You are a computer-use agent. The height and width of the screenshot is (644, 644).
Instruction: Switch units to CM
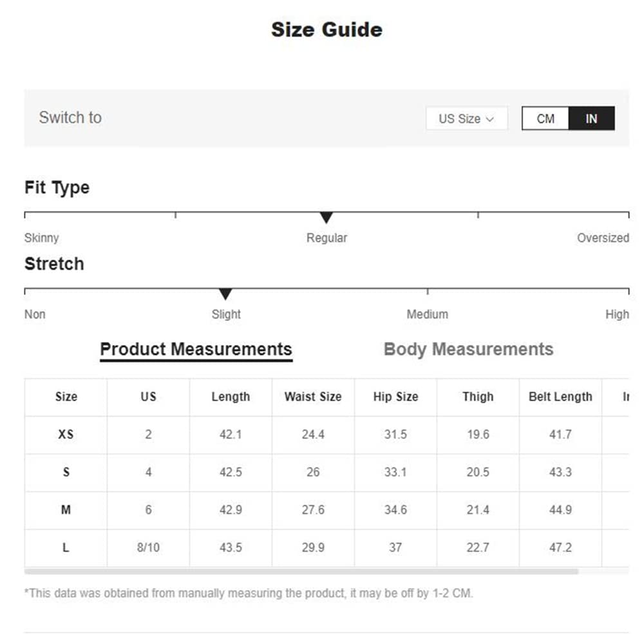[x=545, y=118]
